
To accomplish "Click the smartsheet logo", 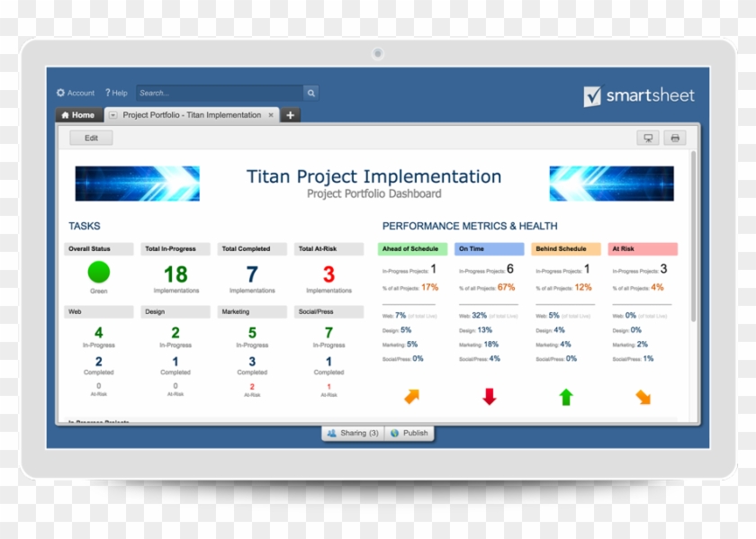I will (x=639, y=95).
